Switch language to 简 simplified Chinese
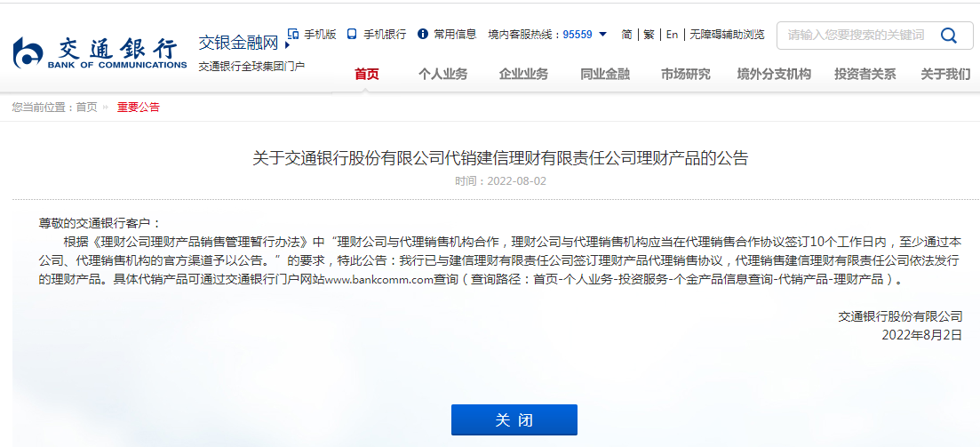Screen dimensions: 980x447 click(626, 35)
